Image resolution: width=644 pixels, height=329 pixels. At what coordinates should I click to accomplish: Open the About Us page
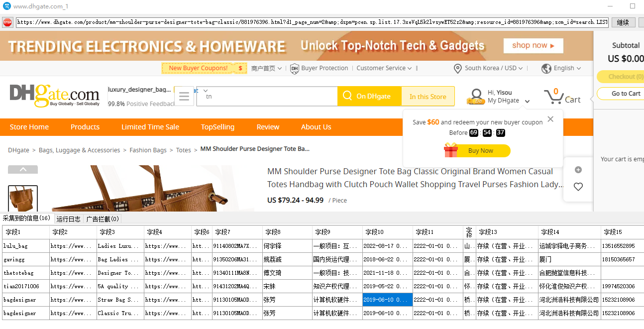coord(316,127)
